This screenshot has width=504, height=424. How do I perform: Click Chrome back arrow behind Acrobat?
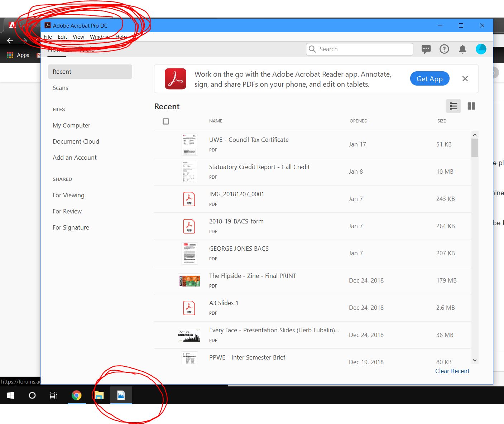point(10,41)
